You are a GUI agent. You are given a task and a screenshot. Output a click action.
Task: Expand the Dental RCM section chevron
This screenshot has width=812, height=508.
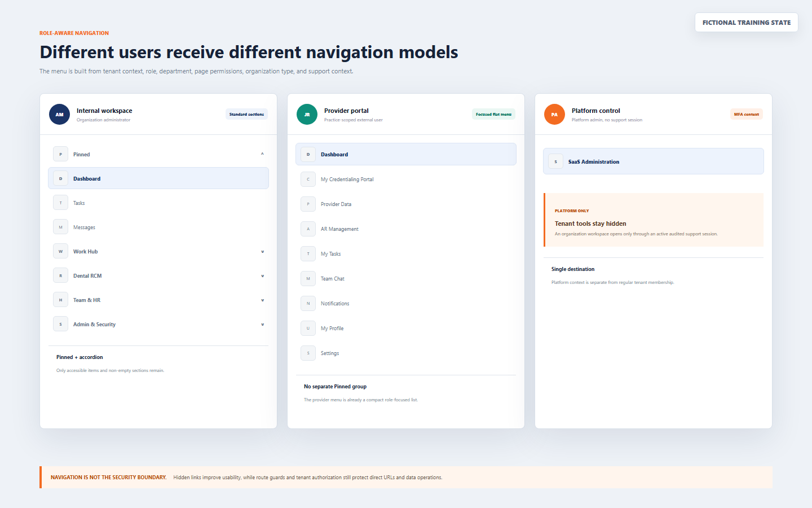coord(262,276)
